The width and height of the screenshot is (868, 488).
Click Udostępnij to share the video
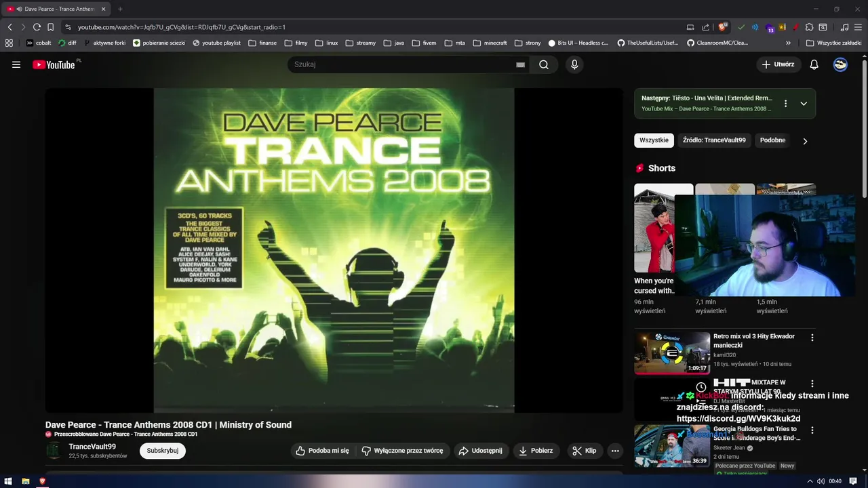point(480,451)
